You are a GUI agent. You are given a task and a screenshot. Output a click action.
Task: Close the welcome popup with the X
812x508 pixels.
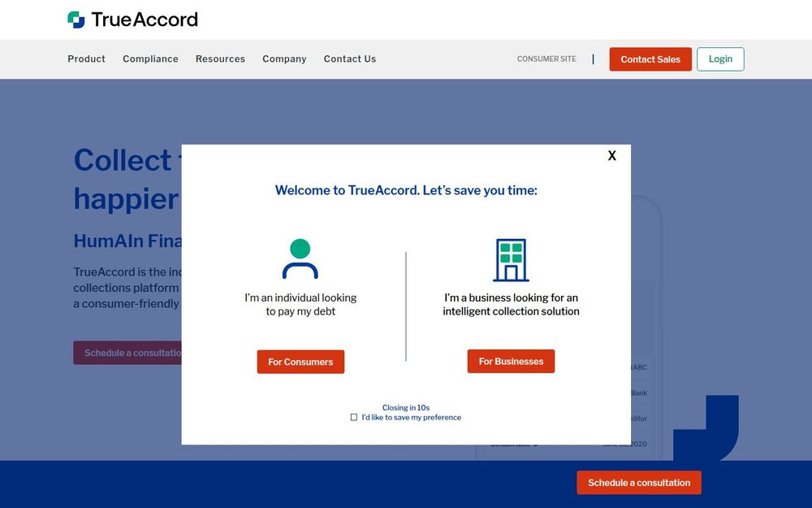pos(612,155)
